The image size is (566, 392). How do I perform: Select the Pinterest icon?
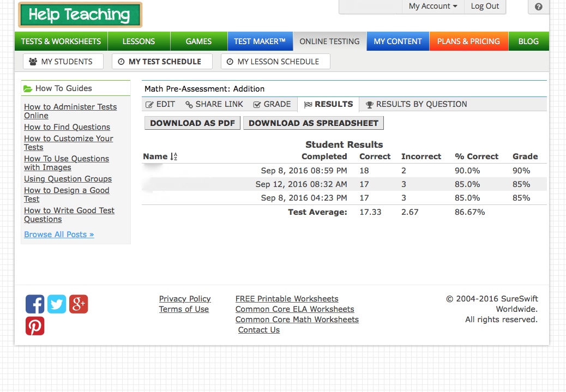34,326
